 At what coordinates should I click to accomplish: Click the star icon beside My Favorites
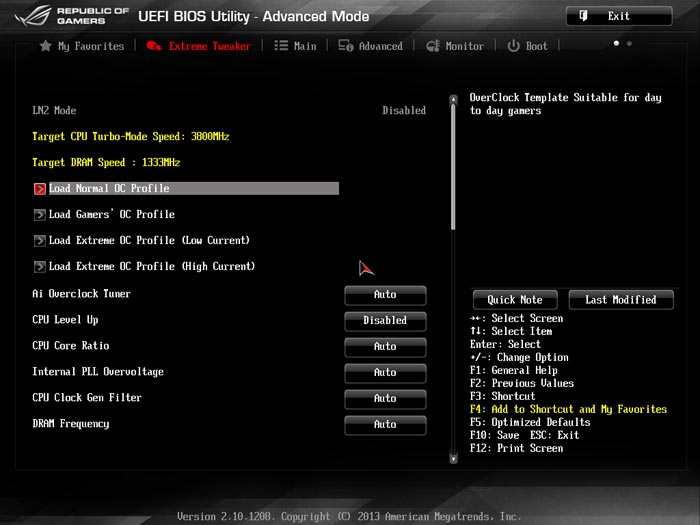point(45,46)
